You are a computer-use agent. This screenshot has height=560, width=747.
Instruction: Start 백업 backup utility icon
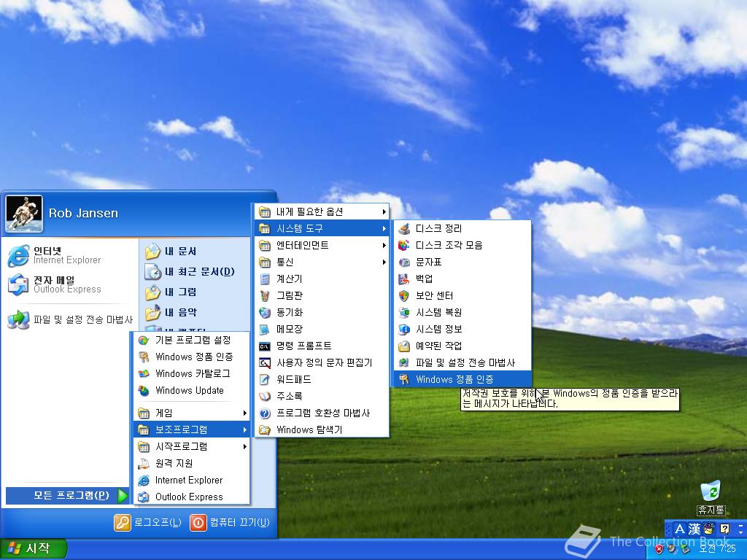pos(404,279)
